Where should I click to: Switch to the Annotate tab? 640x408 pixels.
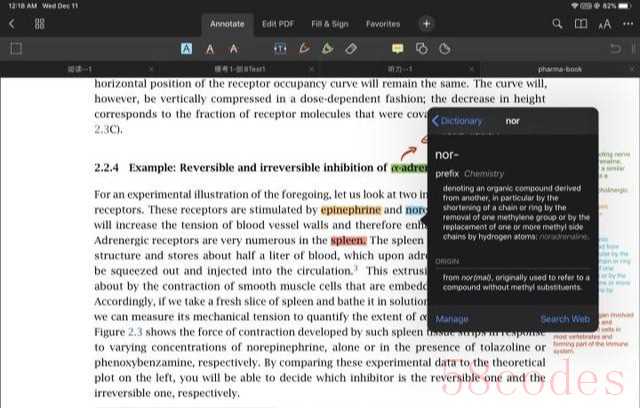point(227,24)
